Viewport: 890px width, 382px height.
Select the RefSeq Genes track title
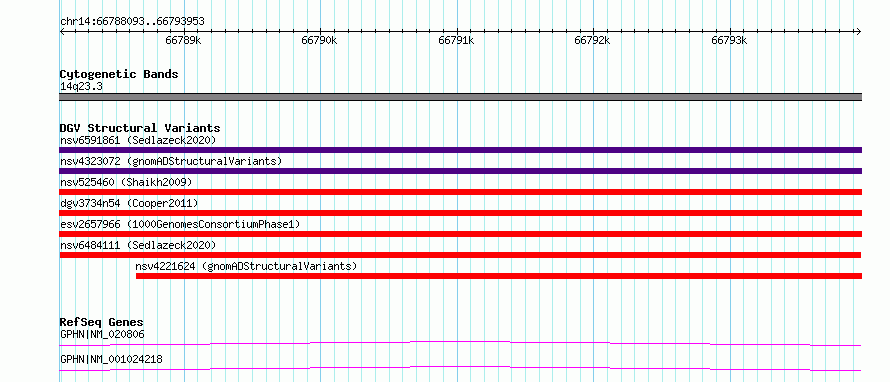coord(102,322)
